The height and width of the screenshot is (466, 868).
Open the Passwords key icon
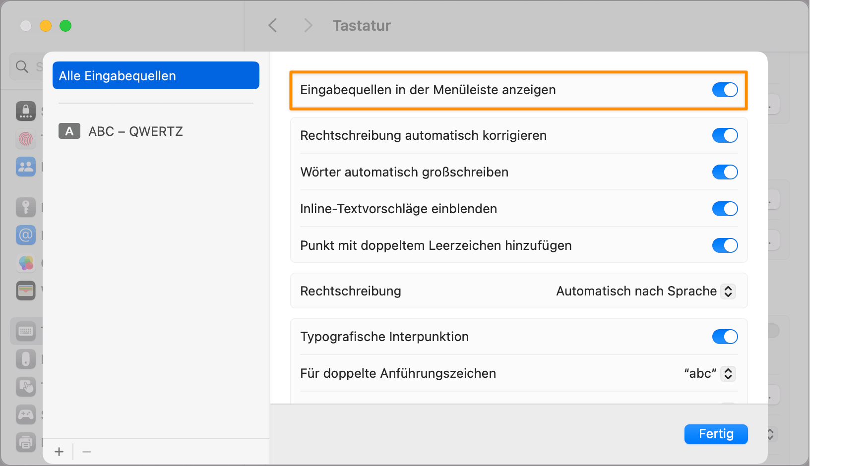[25, 207]
